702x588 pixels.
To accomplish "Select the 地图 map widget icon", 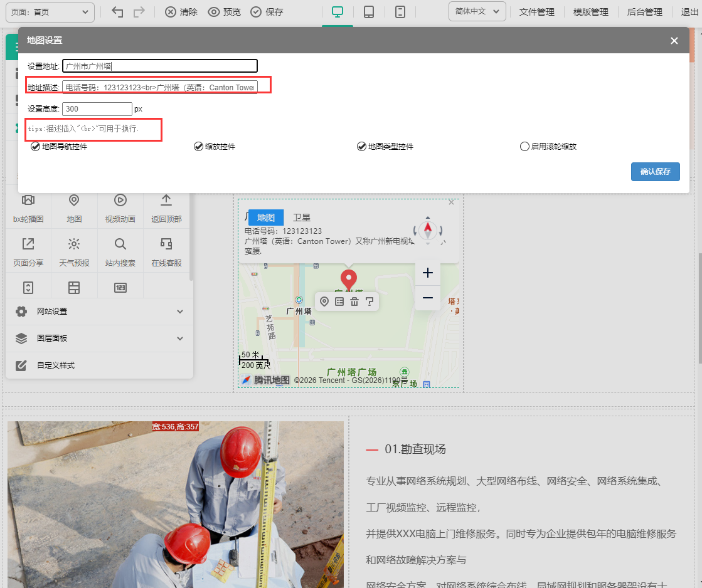I will 74,208.
